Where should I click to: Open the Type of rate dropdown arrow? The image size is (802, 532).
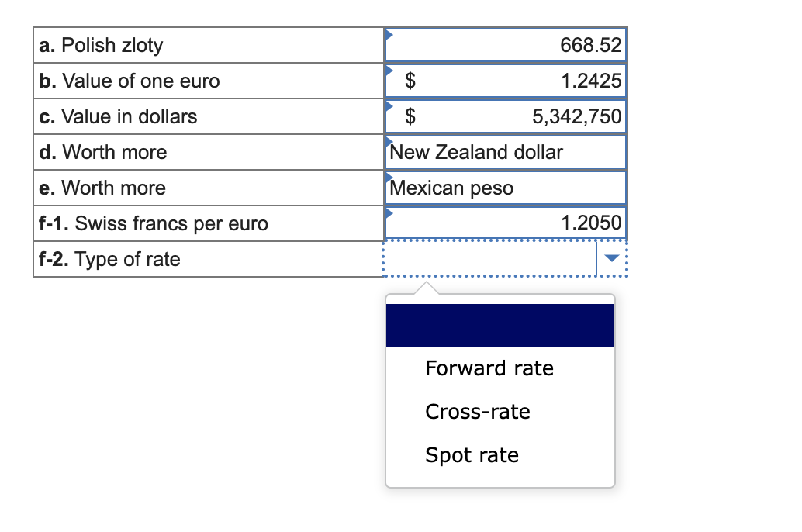610,258
